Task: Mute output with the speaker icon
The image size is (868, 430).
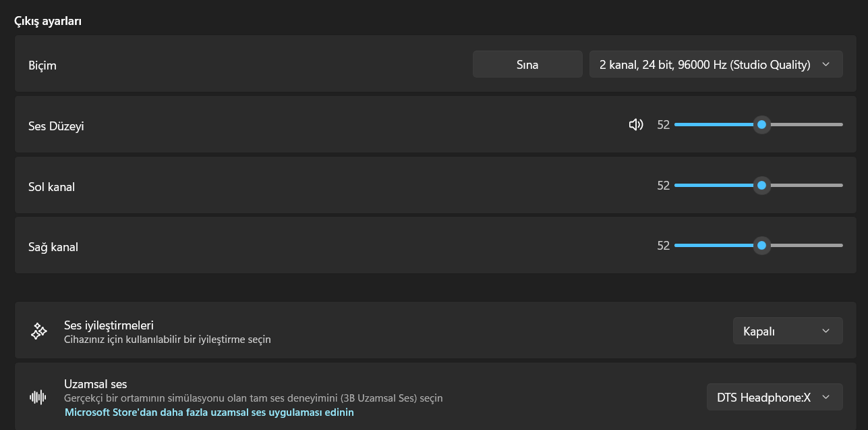Action: [x=635, y=125]
